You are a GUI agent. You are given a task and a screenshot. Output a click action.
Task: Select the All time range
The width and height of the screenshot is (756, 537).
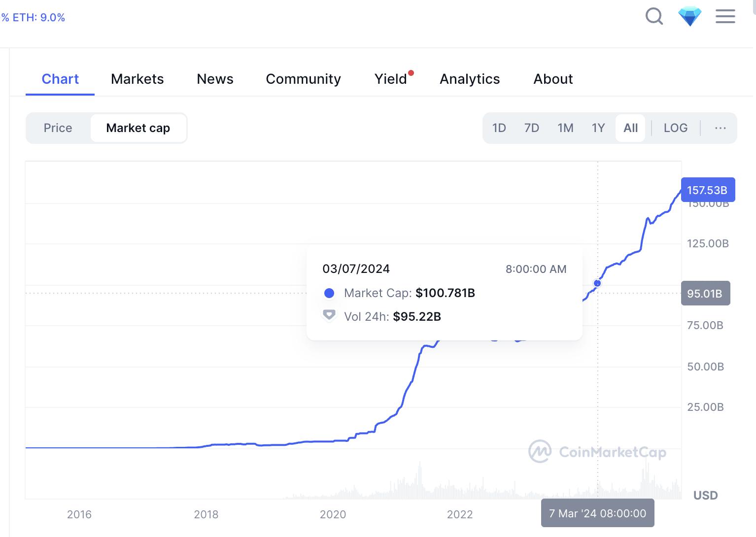coord(630,128)
